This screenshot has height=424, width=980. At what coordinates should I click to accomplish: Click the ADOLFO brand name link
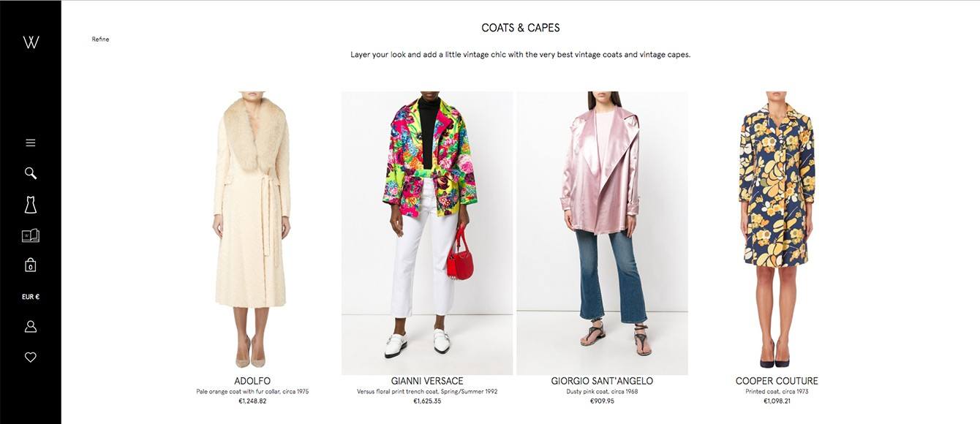point(252,381)
